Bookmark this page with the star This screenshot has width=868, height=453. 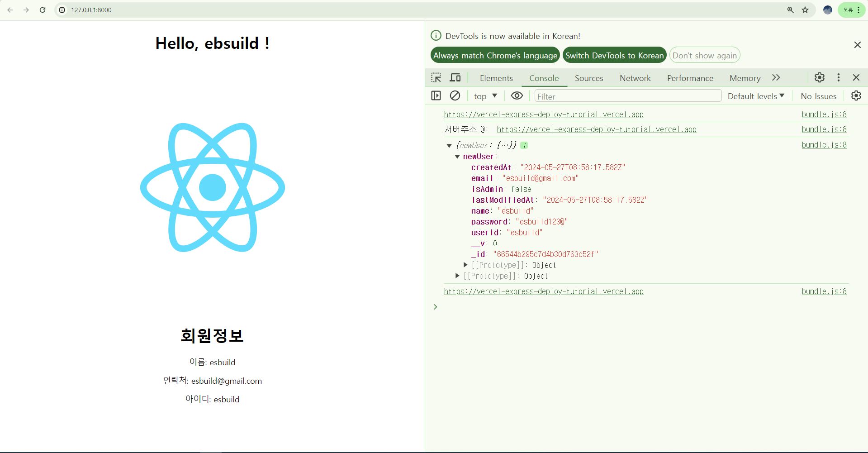click(805, 10)
